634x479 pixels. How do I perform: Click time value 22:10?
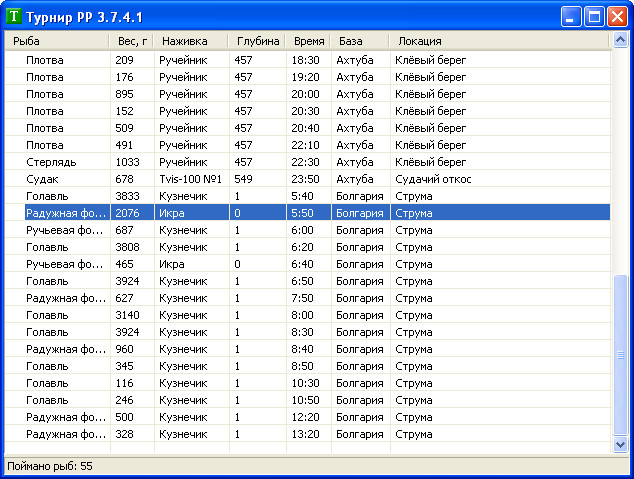(305, 145)
